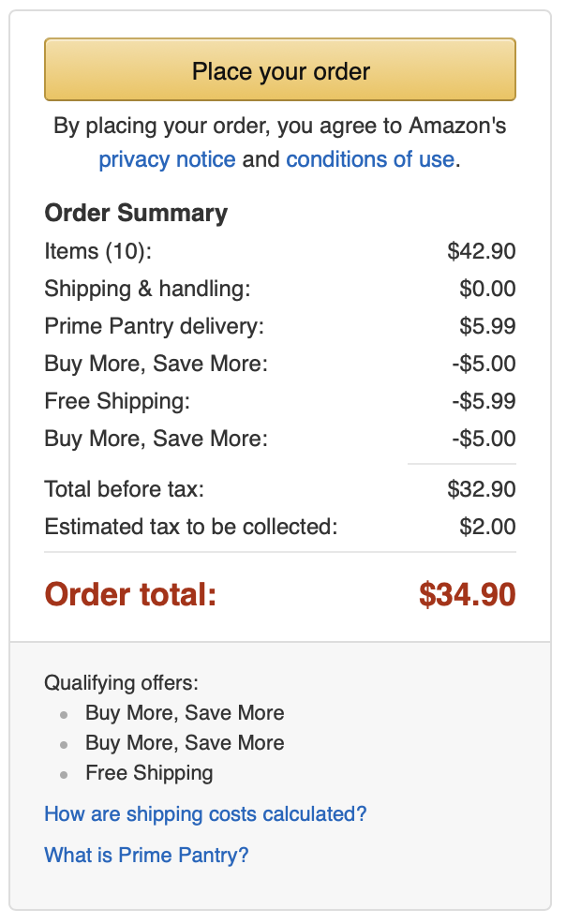
Task: Click the $34.90 order total amount
Action: 468,594
